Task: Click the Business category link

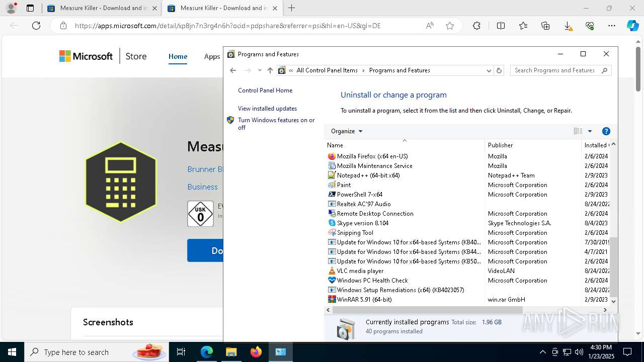Action: [x=203, y=187]
